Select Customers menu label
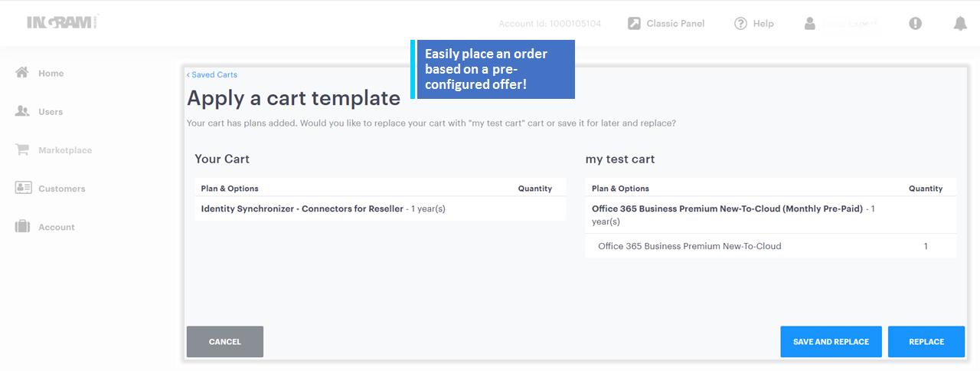Image resolution: width=980 pixels, height=371 pixels. [62, 189]
